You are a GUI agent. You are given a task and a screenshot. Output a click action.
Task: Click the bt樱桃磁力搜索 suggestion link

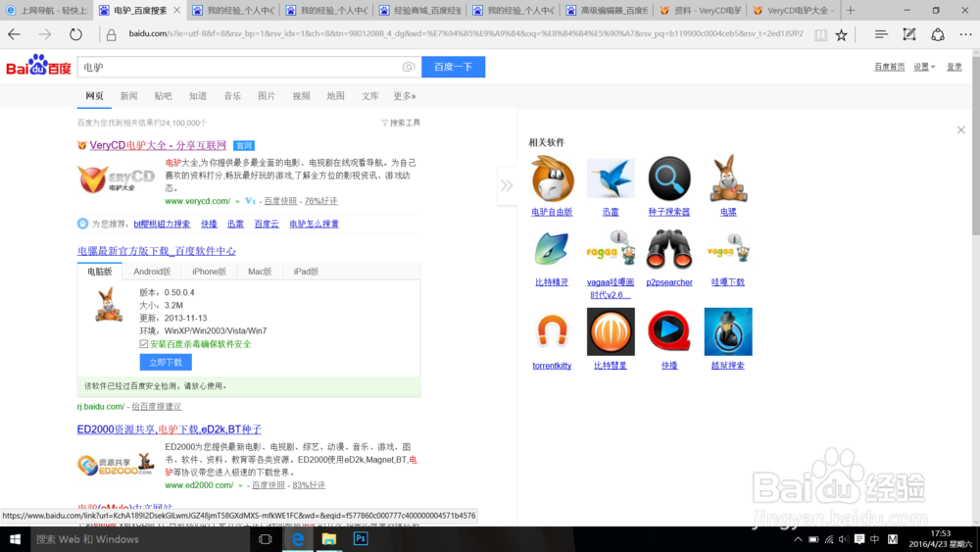tap(162, 224)
